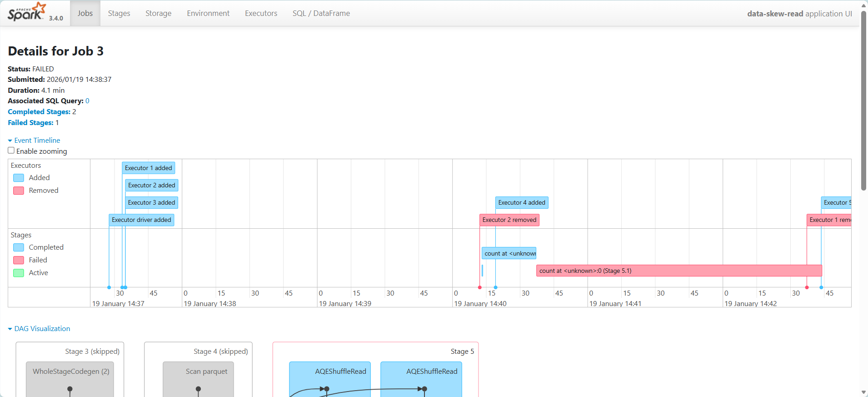The width and height of the screenshot is (868, 397).
Task: Open the Stages tab
Action: pyautogui.click(x=119, y=14)
